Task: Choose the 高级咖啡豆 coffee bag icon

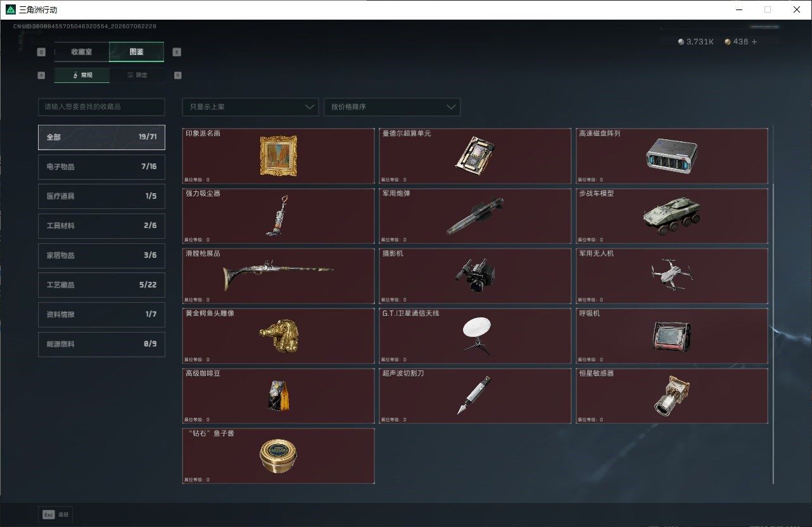Action: point(279,397)
